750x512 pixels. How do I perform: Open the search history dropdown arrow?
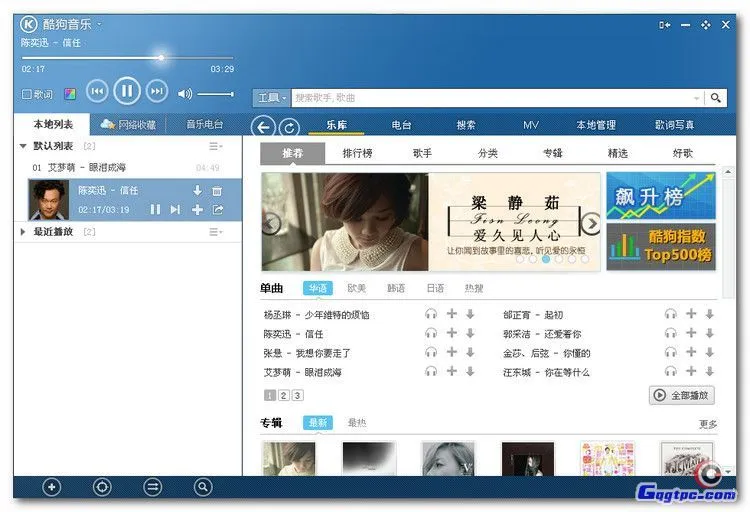tap(696, 99)
